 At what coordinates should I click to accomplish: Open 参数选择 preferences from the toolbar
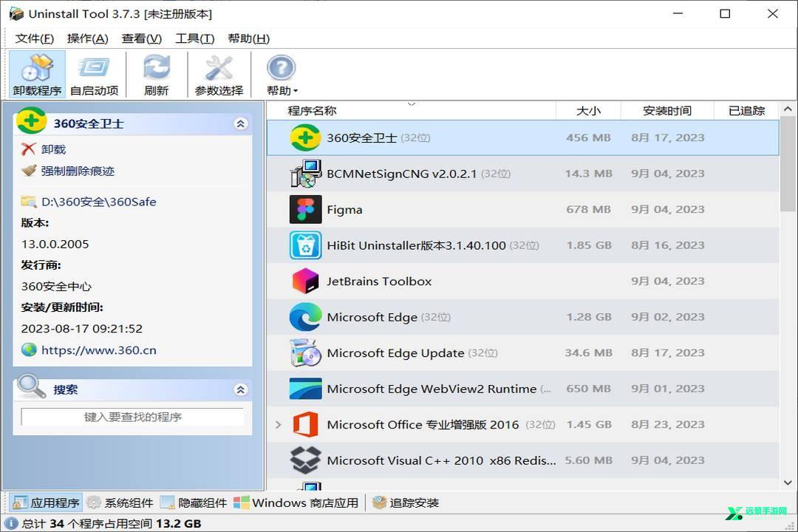click(219, 75)
